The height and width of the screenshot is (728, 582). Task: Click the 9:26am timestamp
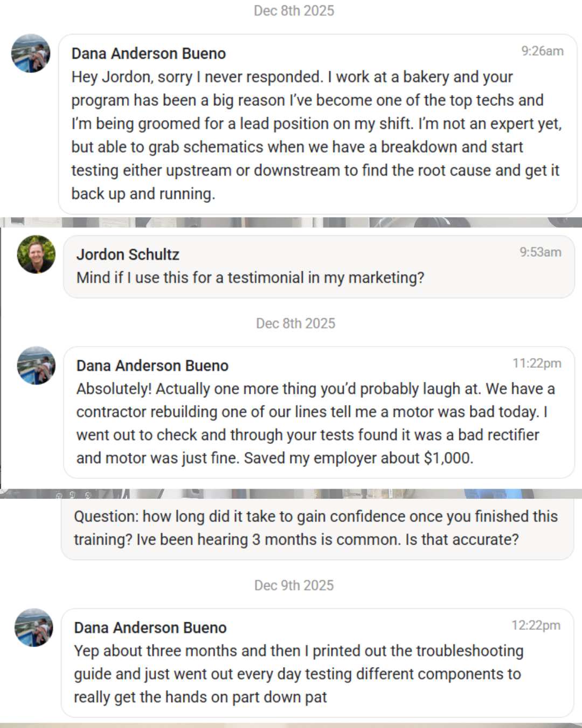pos(542,51)
